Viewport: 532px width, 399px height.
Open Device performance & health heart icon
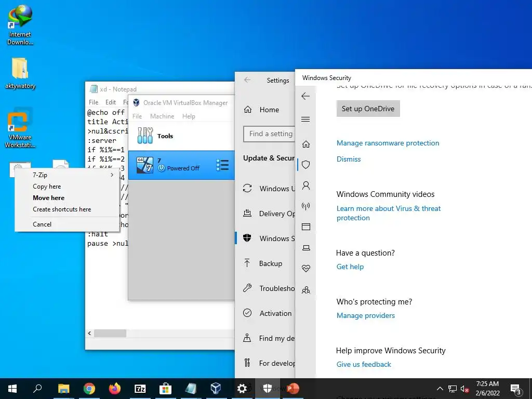pos(305,269)
